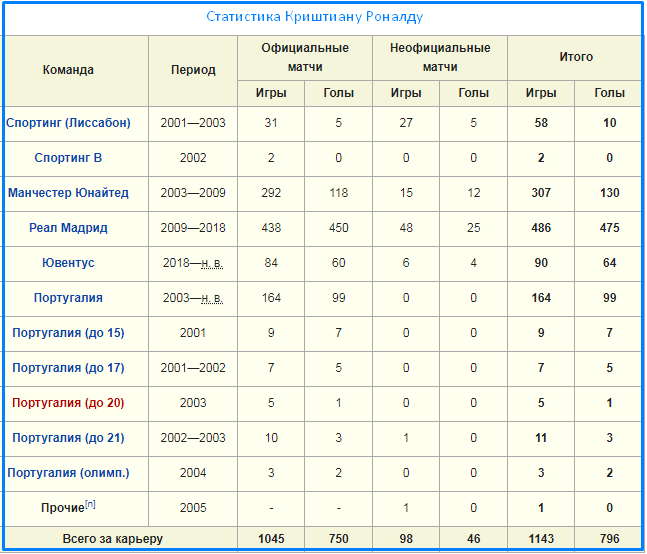
Task: Click the total 64 goals for Ювентус
Action: (609, 263)
